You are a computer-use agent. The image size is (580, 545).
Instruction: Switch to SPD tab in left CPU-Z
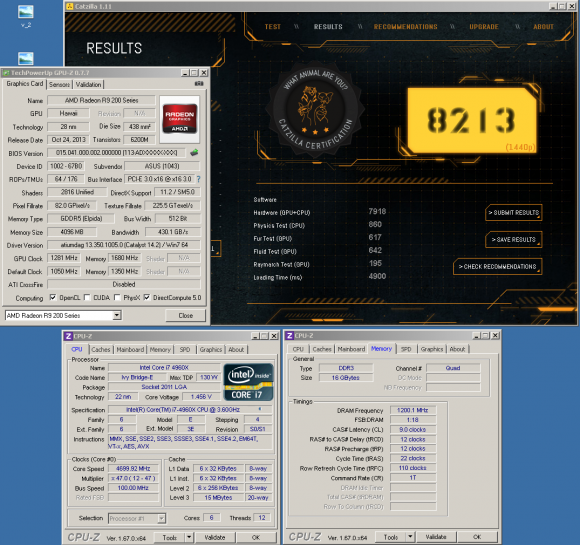coord(185,349)
